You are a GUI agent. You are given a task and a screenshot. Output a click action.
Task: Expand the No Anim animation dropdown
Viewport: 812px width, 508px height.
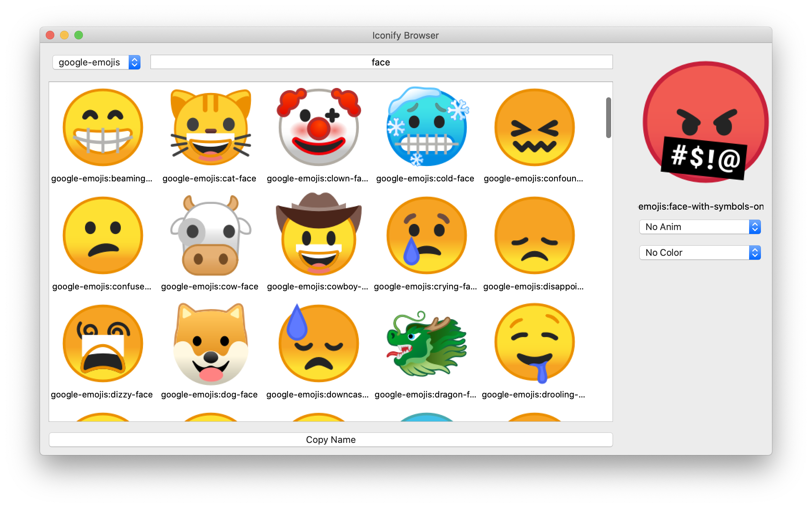pos(699,227)
